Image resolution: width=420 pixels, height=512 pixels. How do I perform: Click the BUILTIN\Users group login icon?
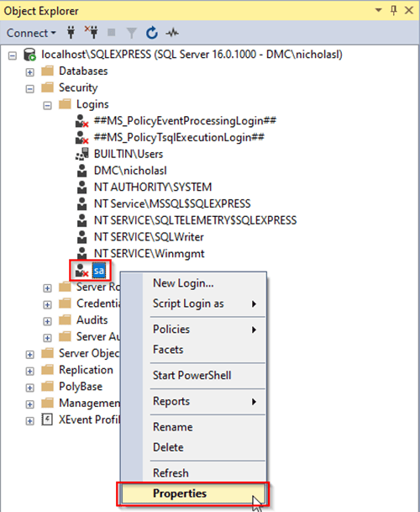point(82,154)
